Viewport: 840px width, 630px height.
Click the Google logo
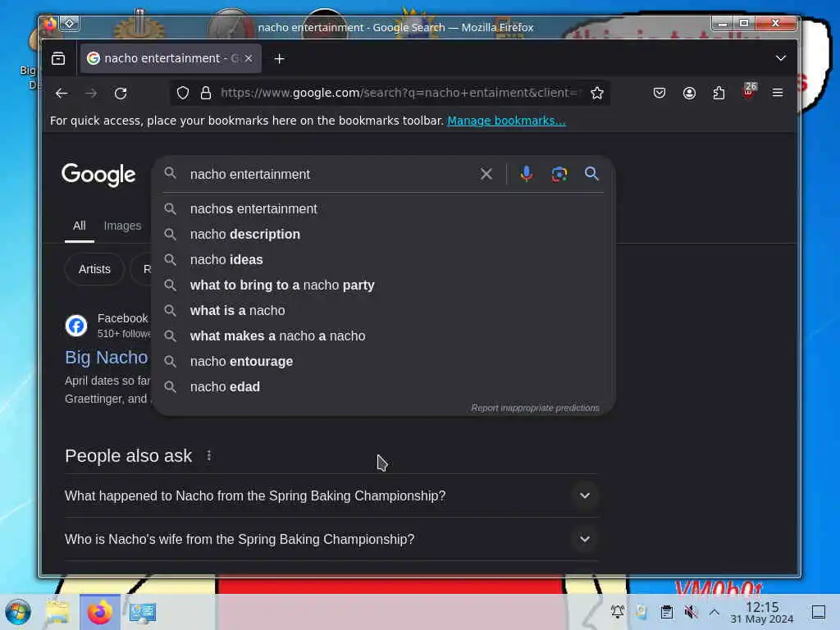pos(98,175)
